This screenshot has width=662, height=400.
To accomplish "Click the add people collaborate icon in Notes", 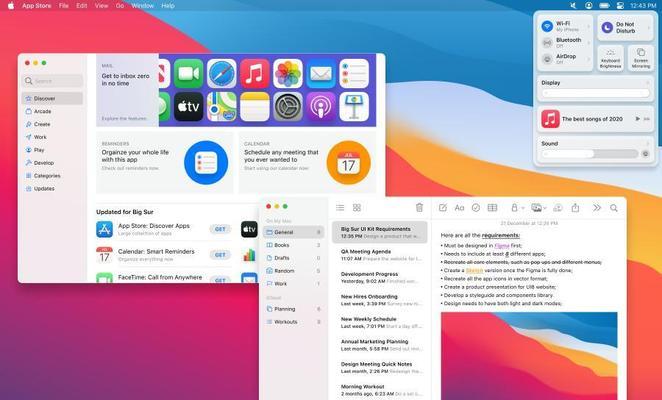I will tap(558, 207).
